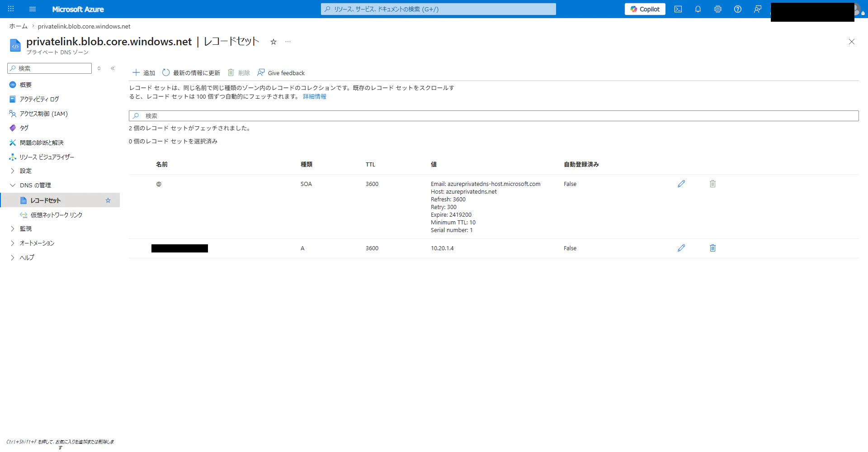Open the feedback icon in top bar

pyautogui.click(x=758, y=9)
